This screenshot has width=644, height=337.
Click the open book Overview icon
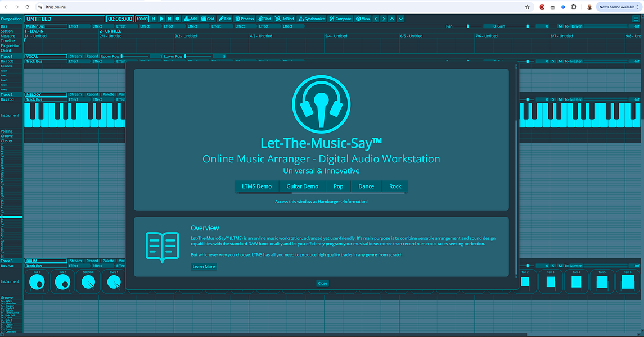click(162, 247)
